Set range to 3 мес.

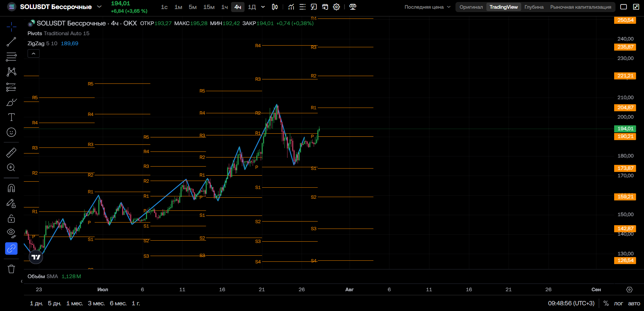tap(96, 303)
